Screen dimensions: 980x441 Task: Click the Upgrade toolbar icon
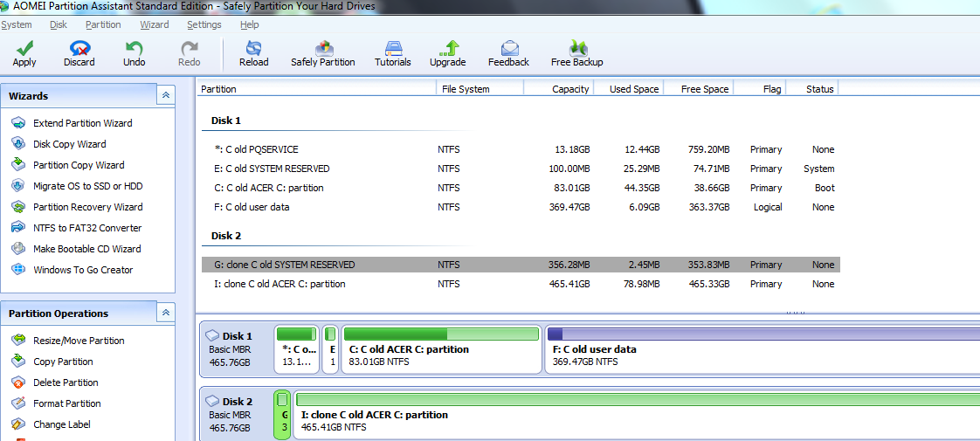point(447,48)
